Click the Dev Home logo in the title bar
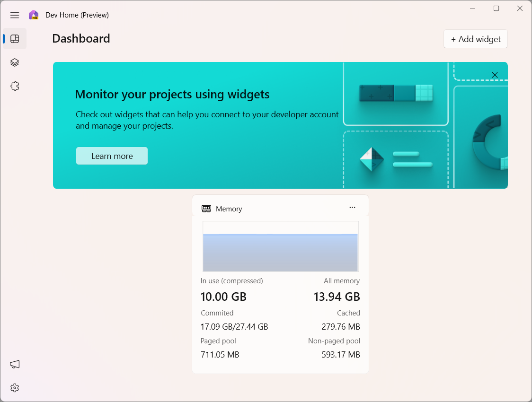The image size is (532, 402). point(34,15)
